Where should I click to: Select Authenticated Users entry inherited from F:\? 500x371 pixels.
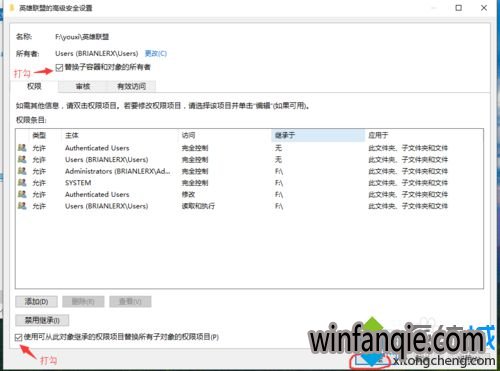(97, 194)
